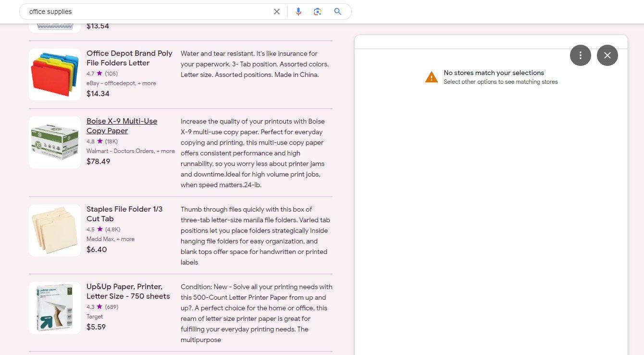This screenshot has height=355, width=644.
Task: Click the $78.49 price
Action: pos(99,162)
